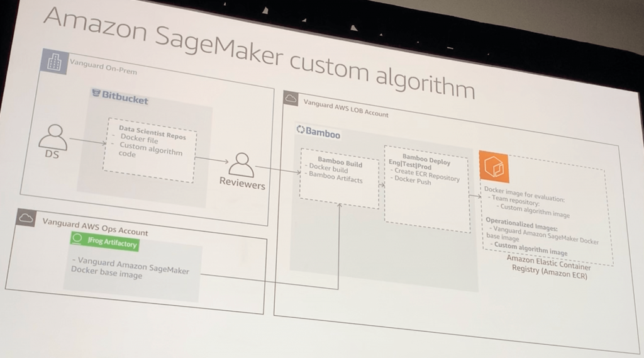This screenshot has height=358, width=644.
Task: Click 'Docker image for evaluation:' text
Action: coord(524,194)
